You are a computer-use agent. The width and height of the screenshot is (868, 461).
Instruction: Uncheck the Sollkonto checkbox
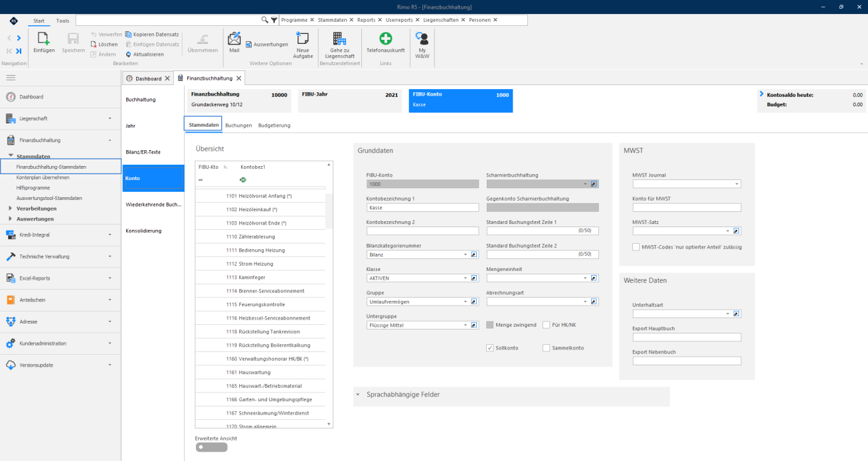pyautogui.click(x=490, y=347)
